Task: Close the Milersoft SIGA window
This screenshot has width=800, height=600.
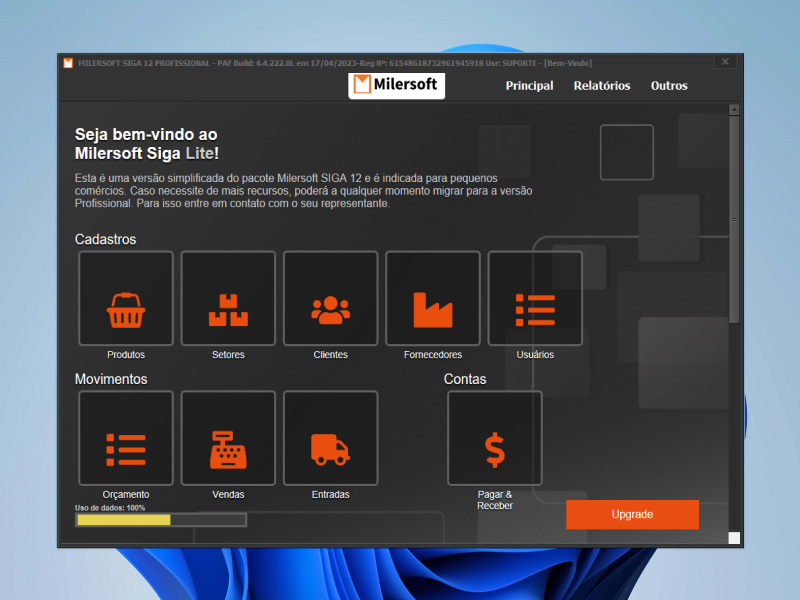Action: (x=725, y=62)
